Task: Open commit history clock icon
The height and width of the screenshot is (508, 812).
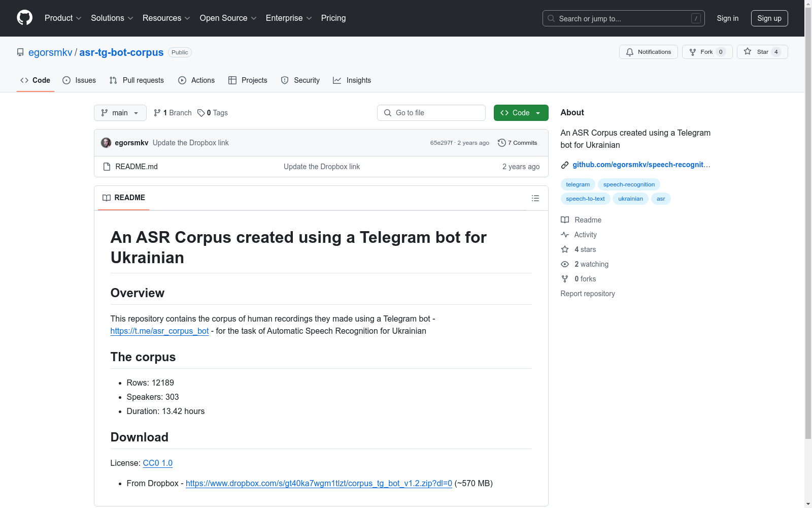Action: point(501,143)
